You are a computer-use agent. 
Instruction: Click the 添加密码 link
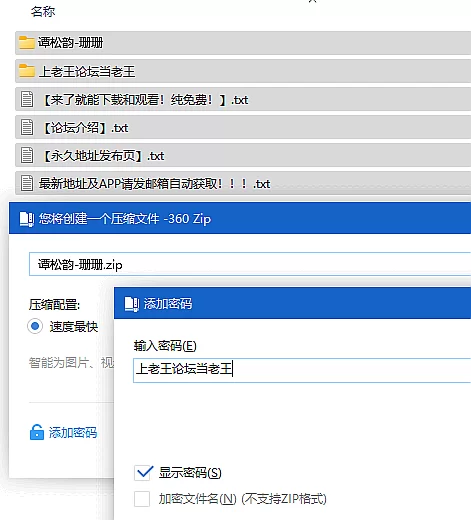click(x=73, y=432)
